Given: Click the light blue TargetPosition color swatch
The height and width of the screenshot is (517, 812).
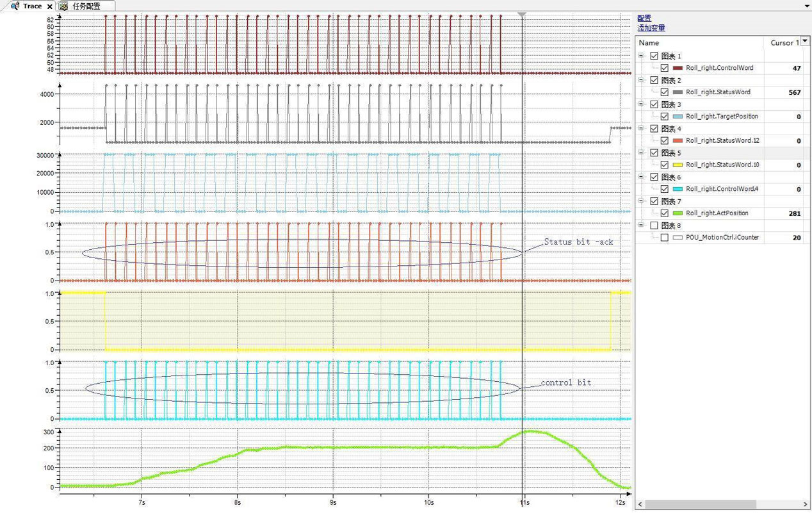Looking at the screenshot, I should 678,116.
